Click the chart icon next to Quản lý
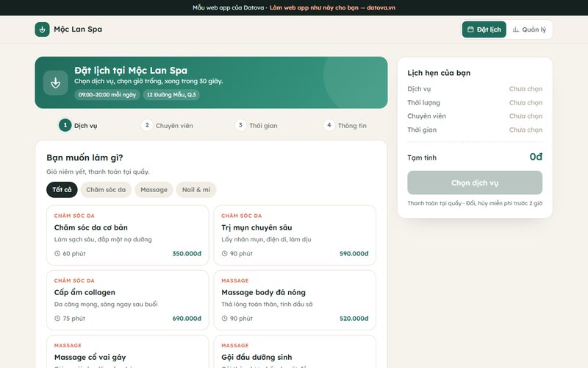Image resolution: width=588 pixels, height=368 pixels. [516, 29]
